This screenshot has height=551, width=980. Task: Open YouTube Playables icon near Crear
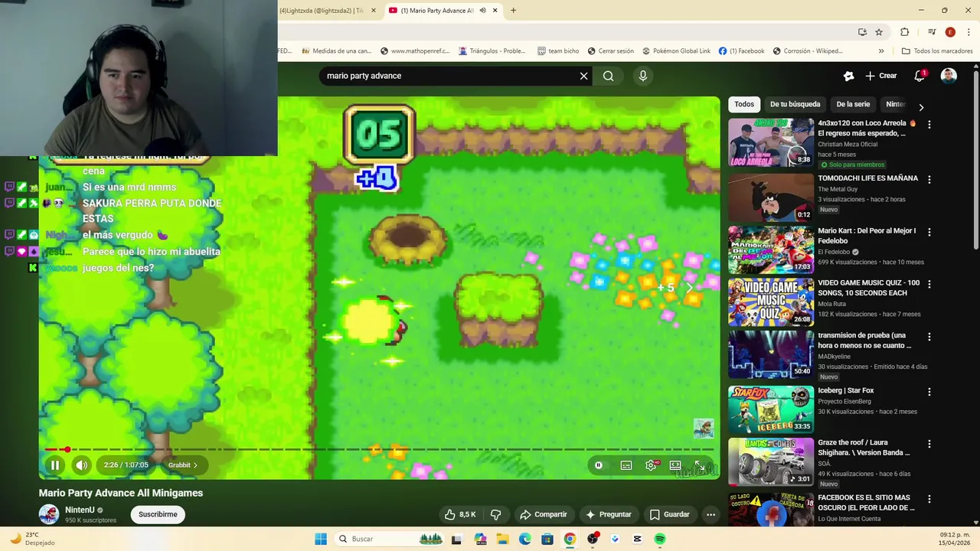(x=848, y=76)
